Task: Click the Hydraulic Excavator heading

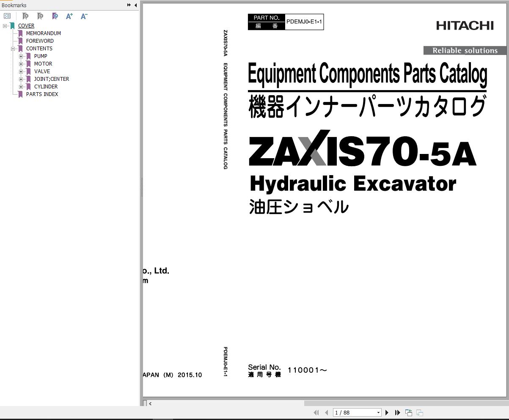Action: point(353,184)
